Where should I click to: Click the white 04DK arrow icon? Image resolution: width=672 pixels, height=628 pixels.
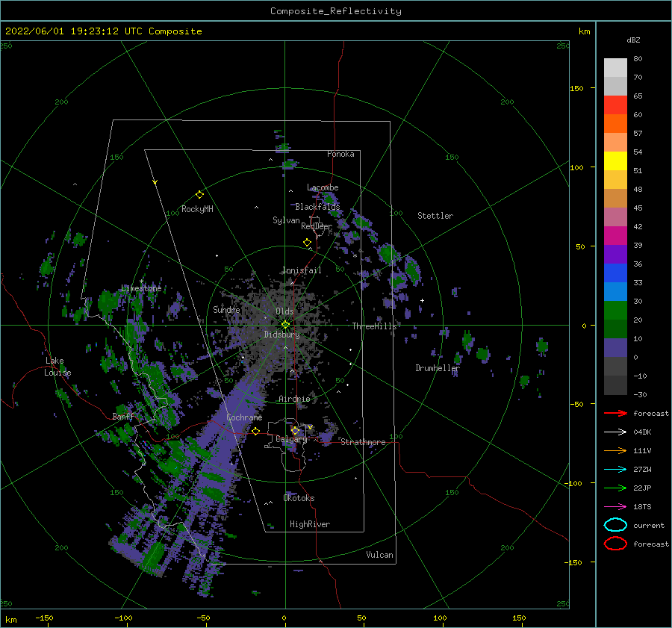615,432
